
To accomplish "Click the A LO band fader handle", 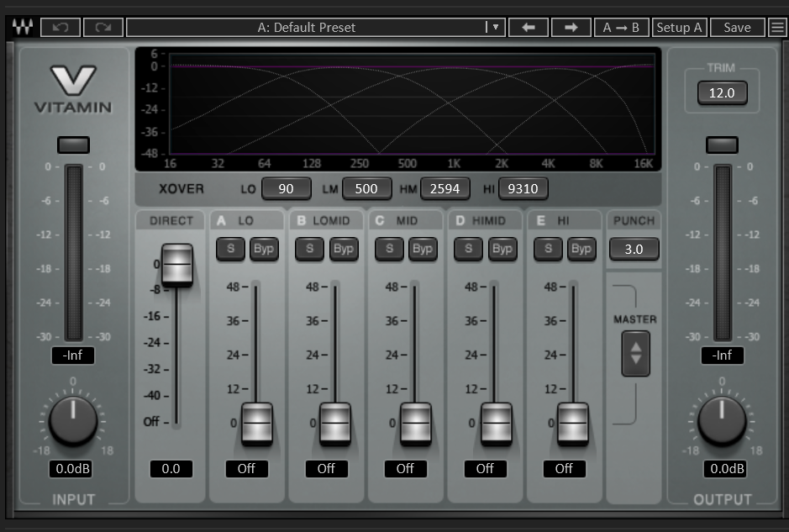I will click(257, 424).
